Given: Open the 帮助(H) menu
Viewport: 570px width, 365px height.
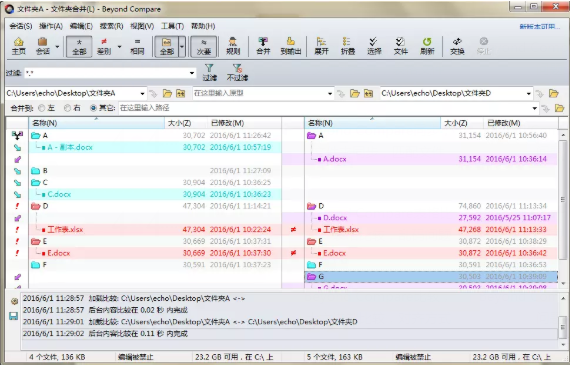Looking at the screenshot, I should point(203,26).
